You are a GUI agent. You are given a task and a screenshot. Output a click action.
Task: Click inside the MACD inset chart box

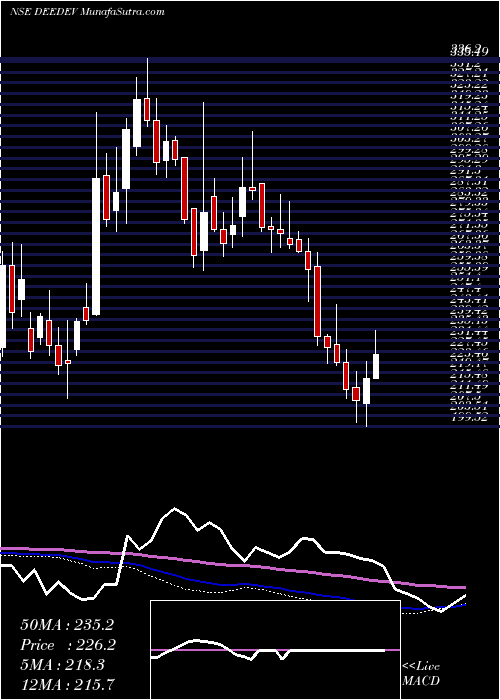coord(275,650)
